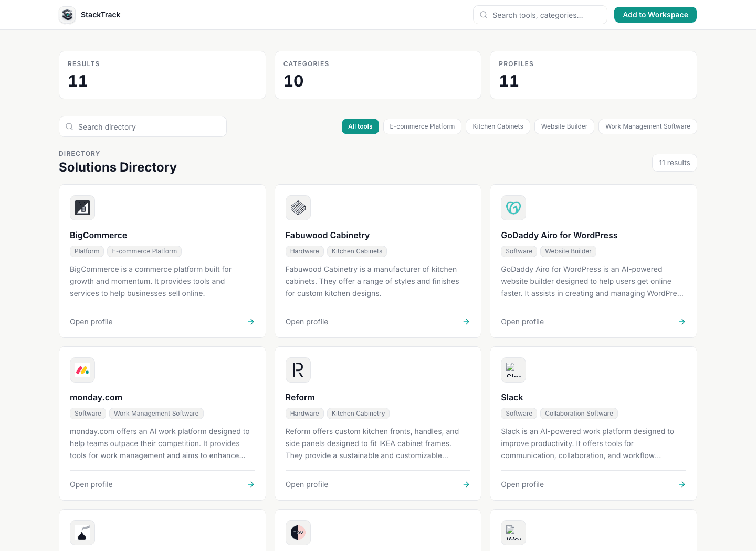Click Add to Workspace button

point(655,15)
